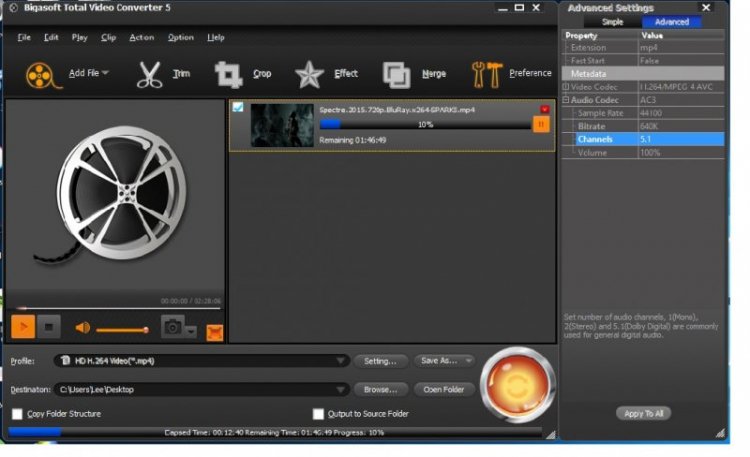Open the Clip menu
Screen dimensions: 750x457
[x=109, y=37]
